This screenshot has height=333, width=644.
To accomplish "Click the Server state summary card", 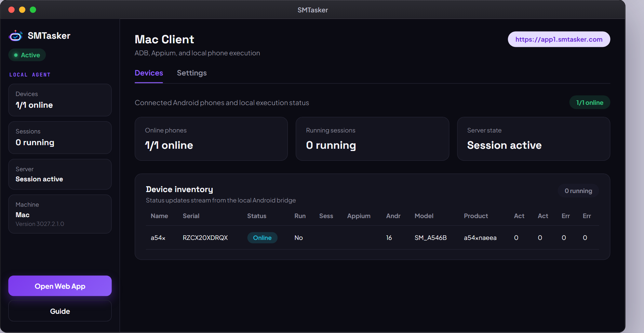I will coord(533,139).
